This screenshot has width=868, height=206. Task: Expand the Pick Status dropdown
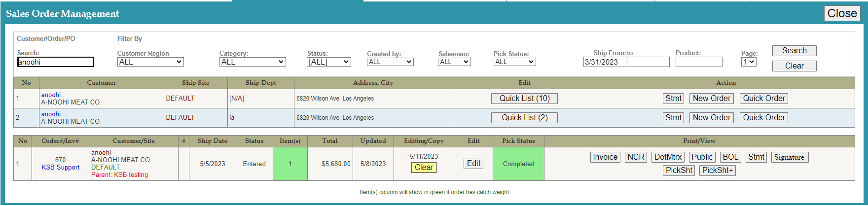514,62
